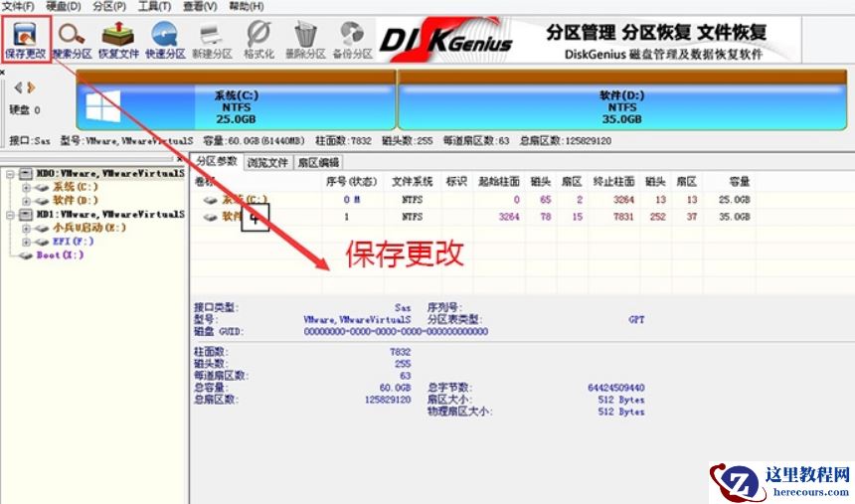The image size is (855, 504).
Task: Select Boot(X:) in the tree
Action: [x=60, y=255]
